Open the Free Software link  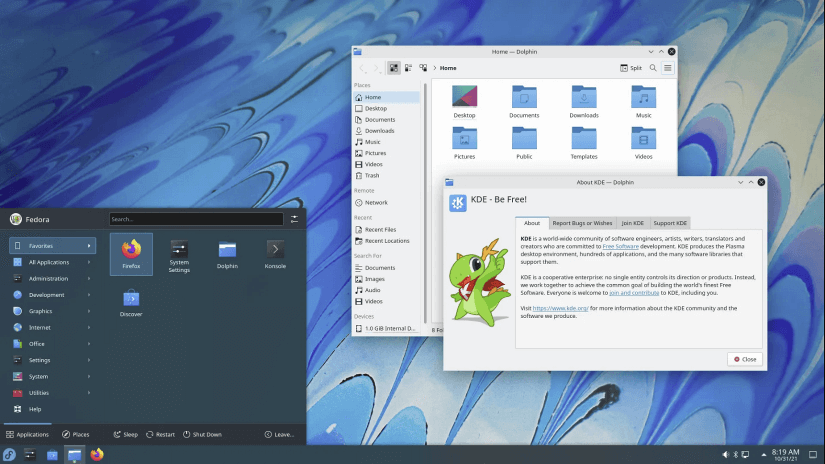click(620, 246)
